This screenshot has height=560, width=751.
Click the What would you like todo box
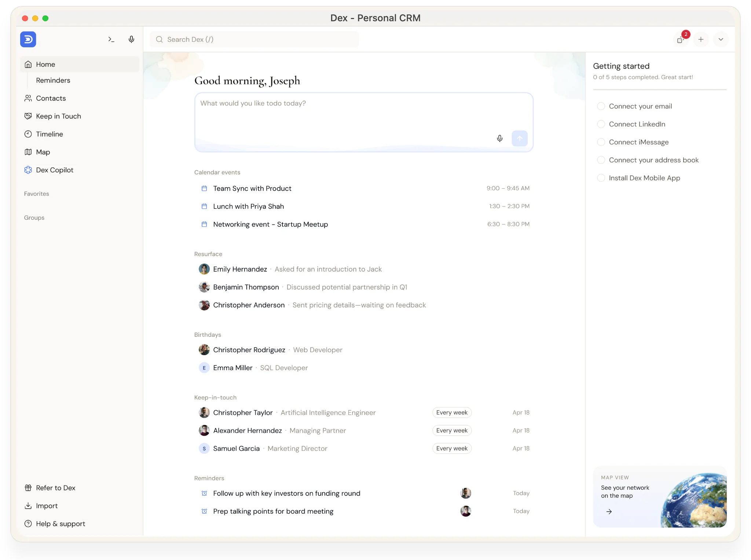[364, 122]
